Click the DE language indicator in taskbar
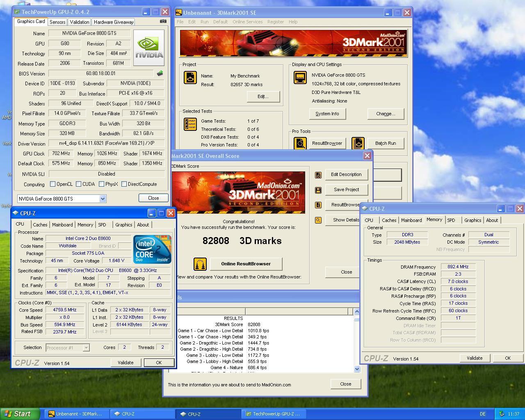This screenshot has width=525, height=420. coord(483,414)
